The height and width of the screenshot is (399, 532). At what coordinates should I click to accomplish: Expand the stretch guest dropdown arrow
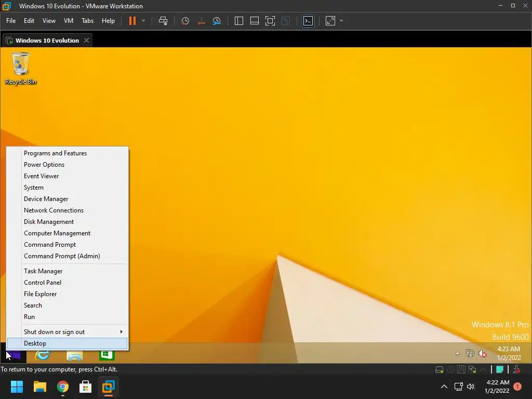coord(342,21)
